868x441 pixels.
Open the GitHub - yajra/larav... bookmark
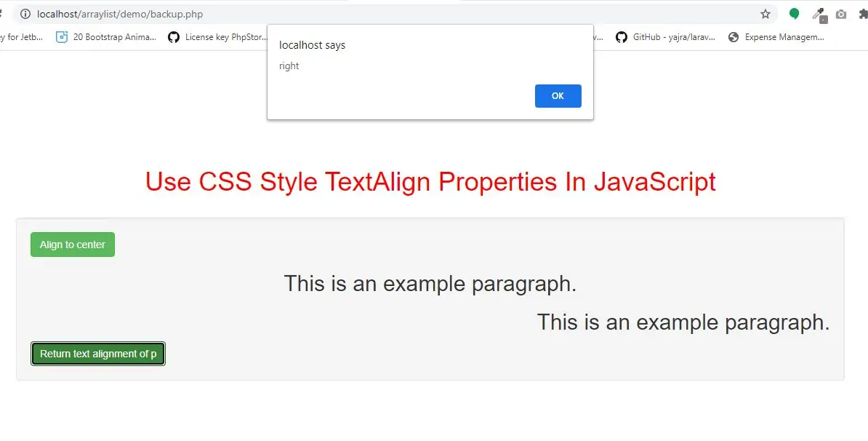click(x=666, y=37)
